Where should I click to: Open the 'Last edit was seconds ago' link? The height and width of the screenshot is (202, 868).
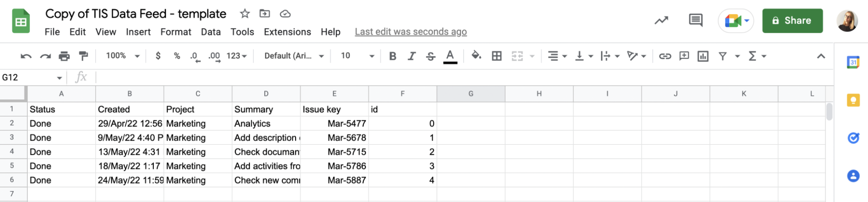410,32
